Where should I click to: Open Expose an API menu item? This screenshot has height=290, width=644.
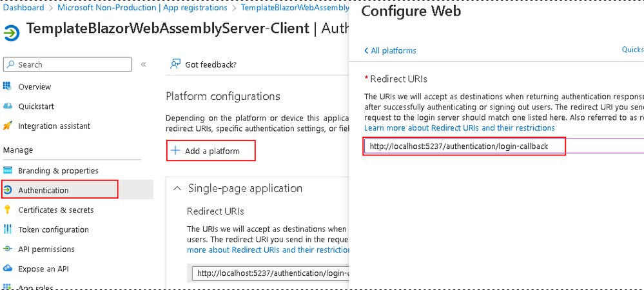(44, 269)
